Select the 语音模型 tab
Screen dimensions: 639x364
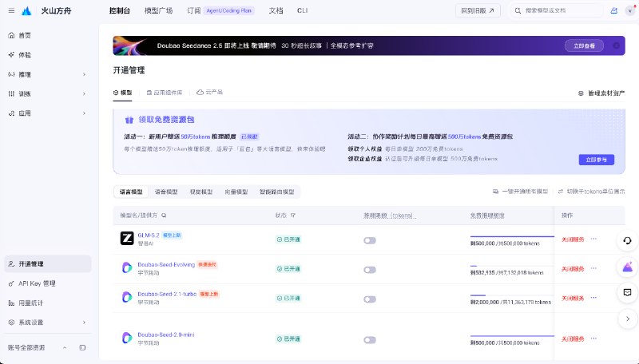[x=166, y=192]
